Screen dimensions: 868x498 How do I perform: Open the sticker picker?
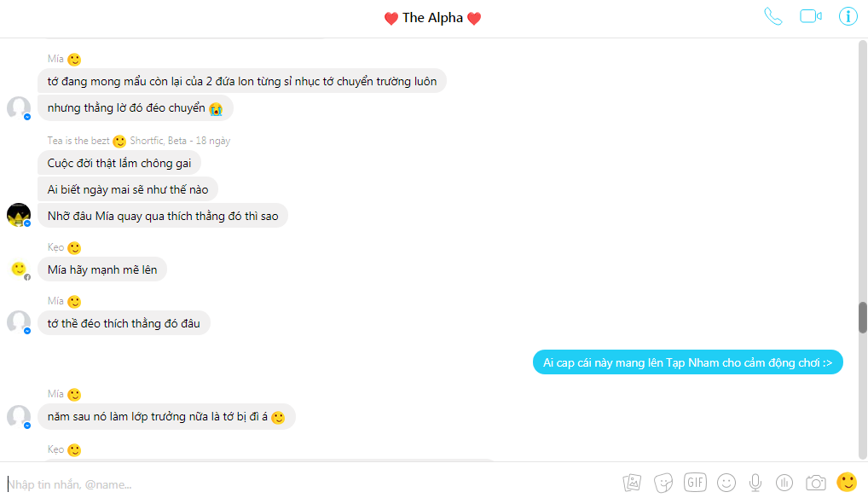[663, 483]
